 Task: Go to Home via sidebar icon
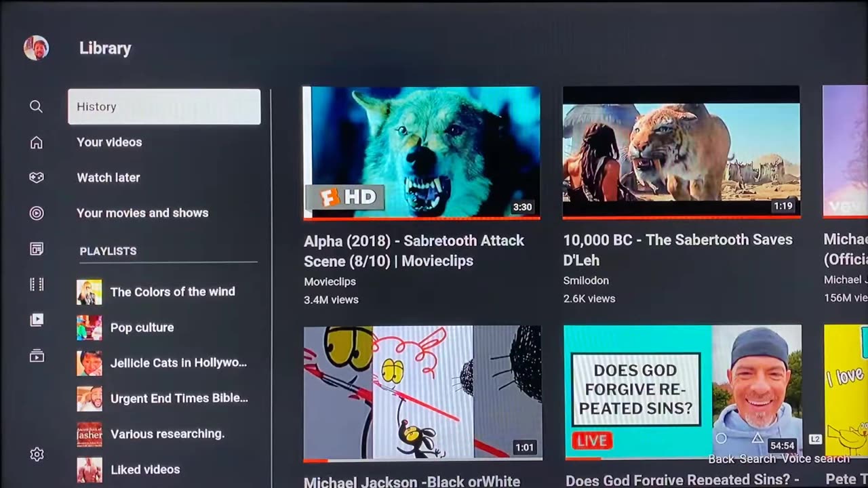[36, 142]
